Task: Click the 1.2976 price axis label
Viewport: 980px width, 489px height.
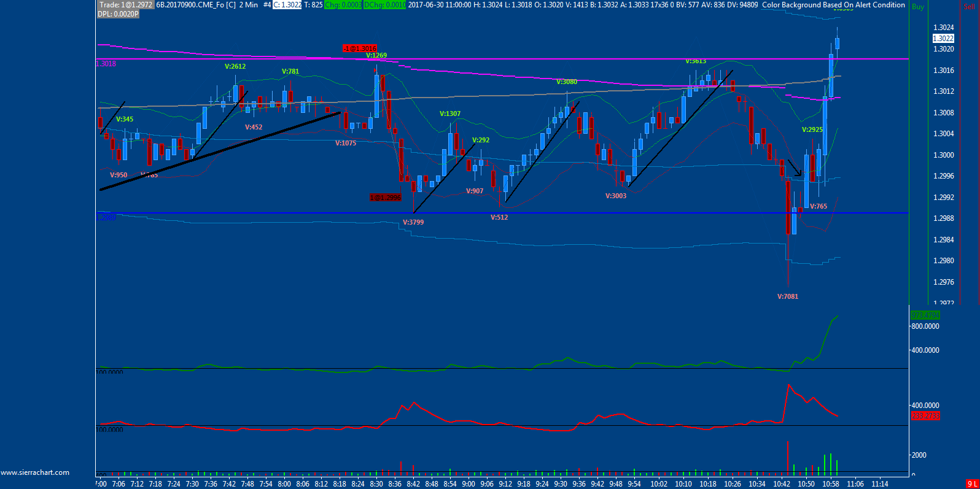Action: (943, 282)
